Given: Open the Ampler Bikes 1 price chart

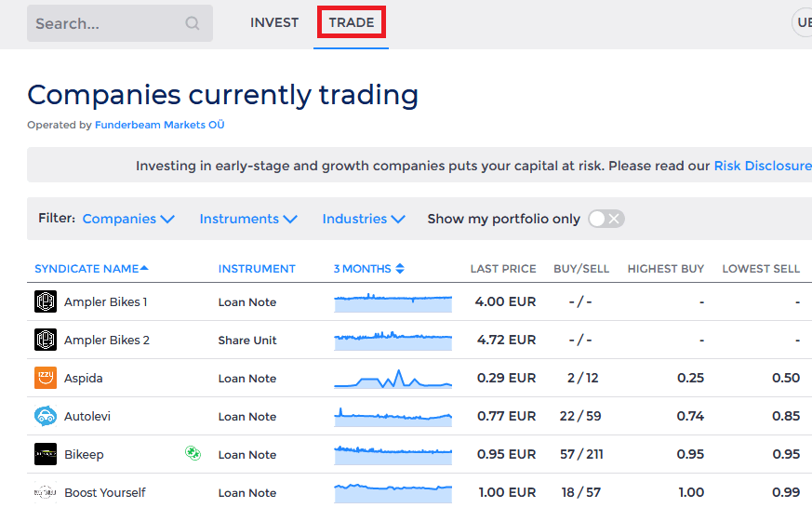Looking at the screenshot, I should [393, 301].
